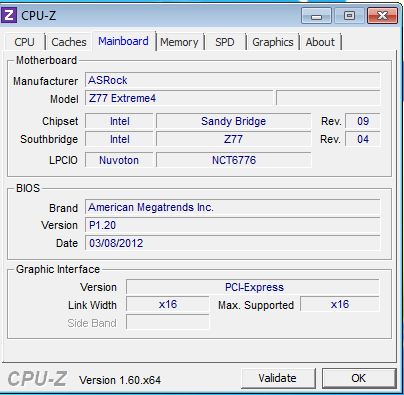Click the BIOS Date value 03/08/2012
This screenshot has height=395, width=404.
pos(233,243)
